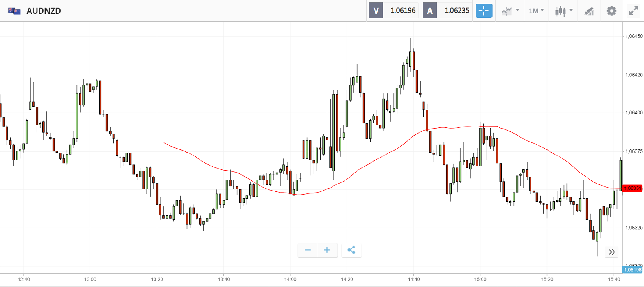
Task: Click the V sell price 1.06196 button
Action: click(x=393, y=11)
